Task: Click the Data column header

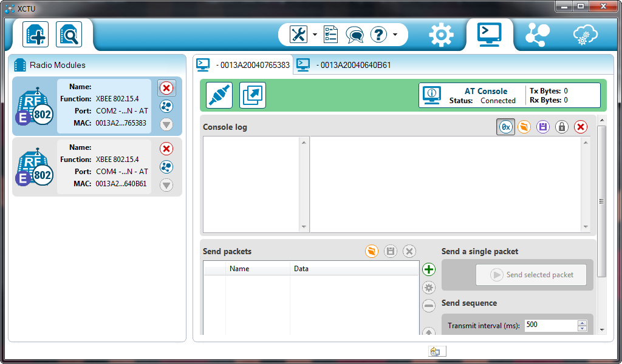Action: (355, 269)
